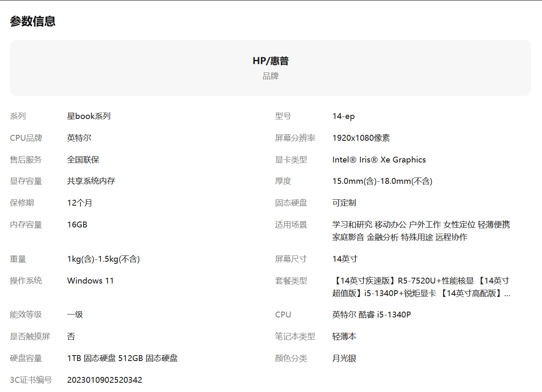Select the 星book系列 series value
This screenshot has width=542, height=392.
88,116
